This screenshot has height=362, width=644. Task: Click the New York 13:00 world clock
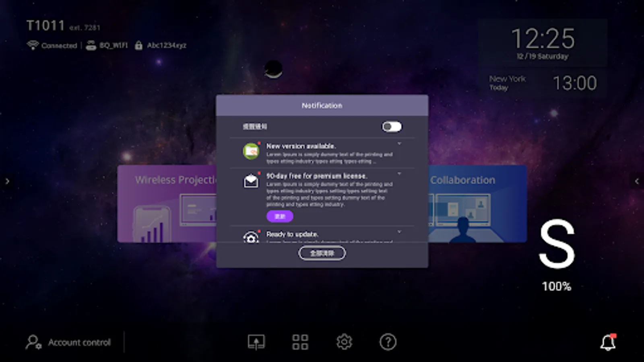point(543,83)
